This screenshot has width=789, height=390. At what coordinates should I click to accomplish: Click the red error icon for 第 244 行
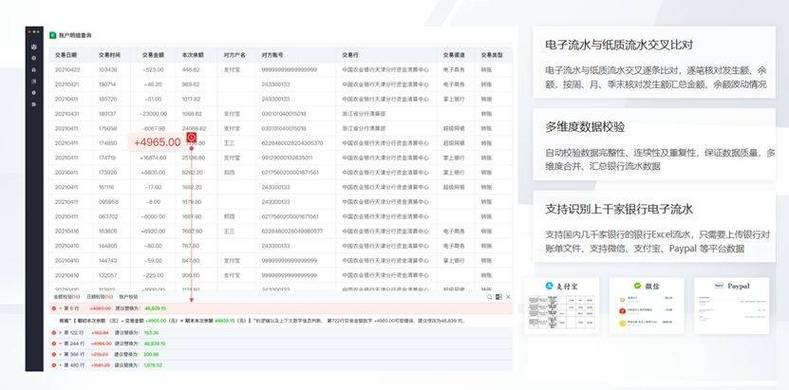pos(54,343)
